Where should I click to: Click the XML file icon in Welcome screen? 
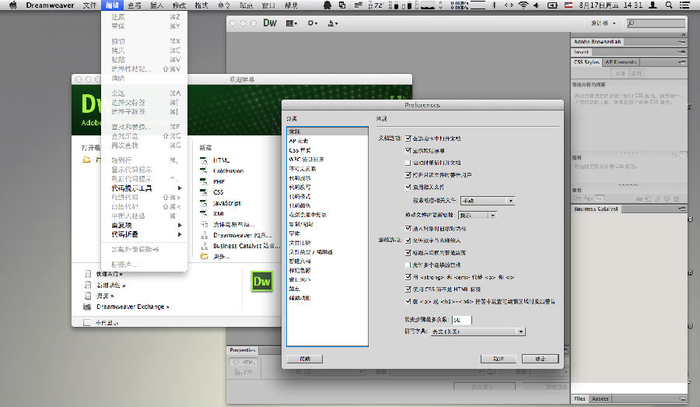[x=204, y=214]
